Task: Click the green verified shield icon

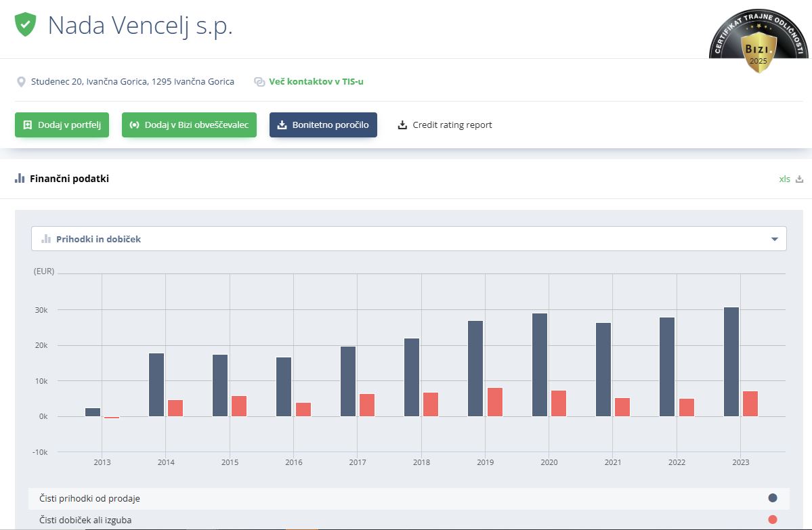Action: click(25, 24)
